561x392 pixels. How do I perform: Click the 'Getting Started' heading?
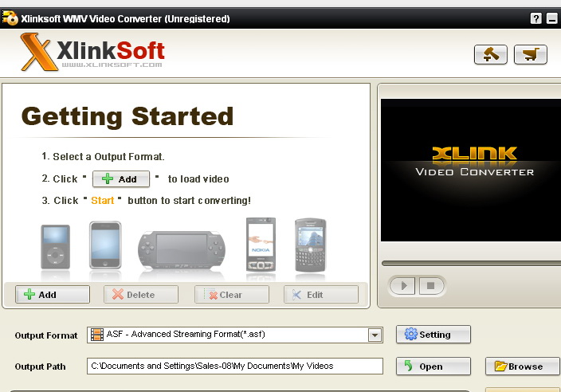(127, 116)
